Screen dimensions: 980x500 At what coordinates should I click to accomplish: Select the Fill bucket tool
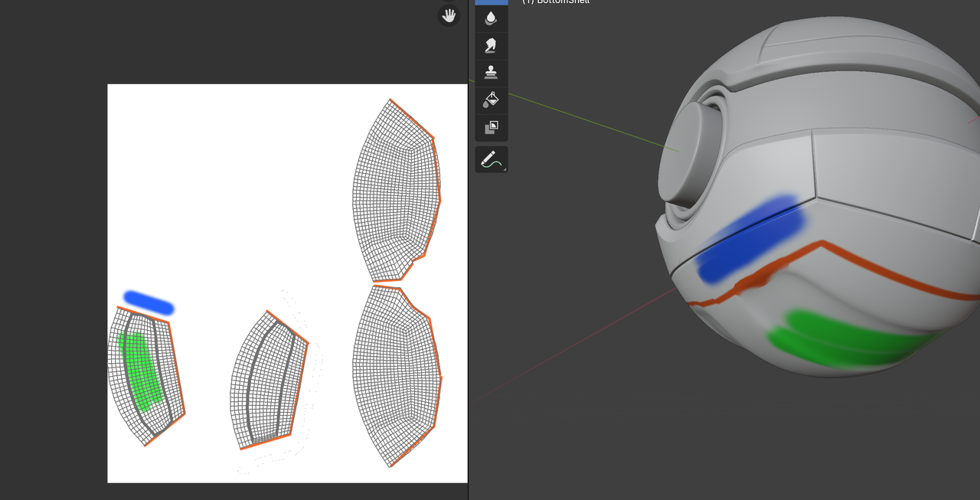tap(491, 100)
